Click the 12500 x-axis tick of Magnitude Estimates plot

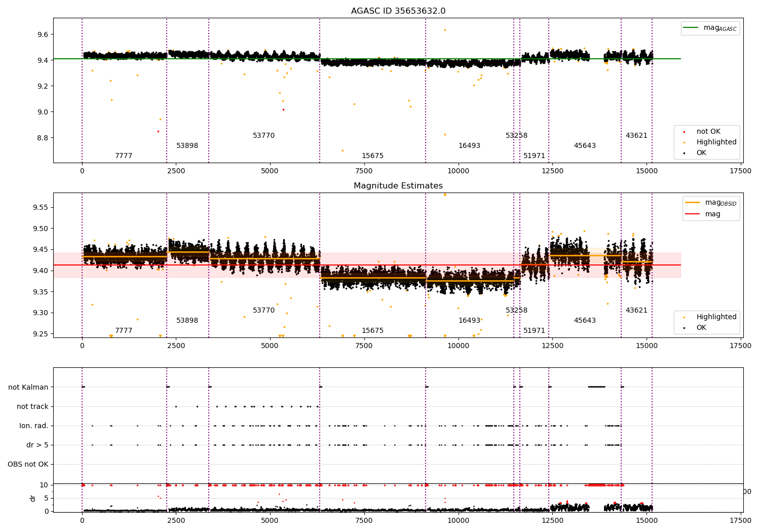552,346
